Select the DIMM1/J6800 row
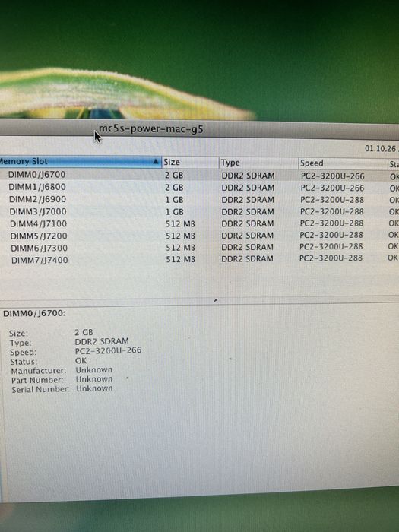This screenshot has height=532, width=399. [199, 188]
